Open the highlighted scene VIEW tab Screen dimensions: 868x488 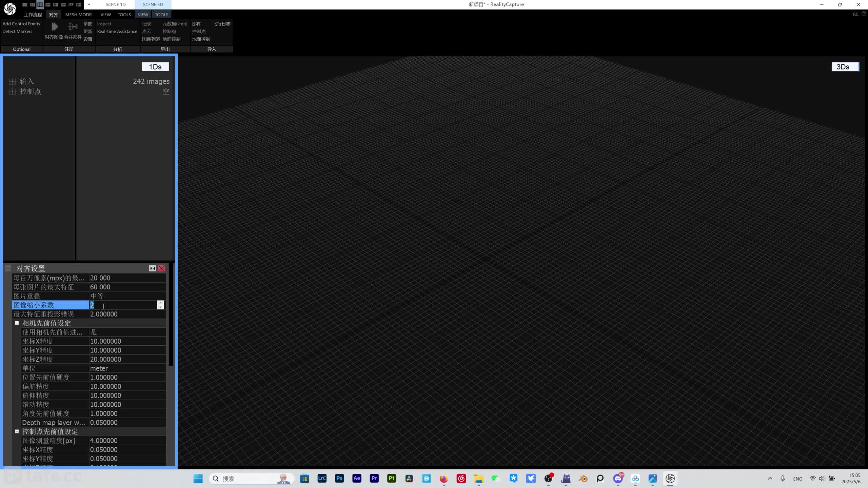pyautogui.click(x=143, y=15)
